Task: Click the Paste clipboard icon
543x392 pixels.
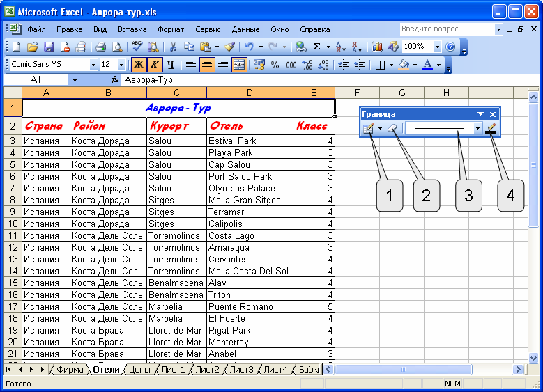Action: [x=206, y=47]
